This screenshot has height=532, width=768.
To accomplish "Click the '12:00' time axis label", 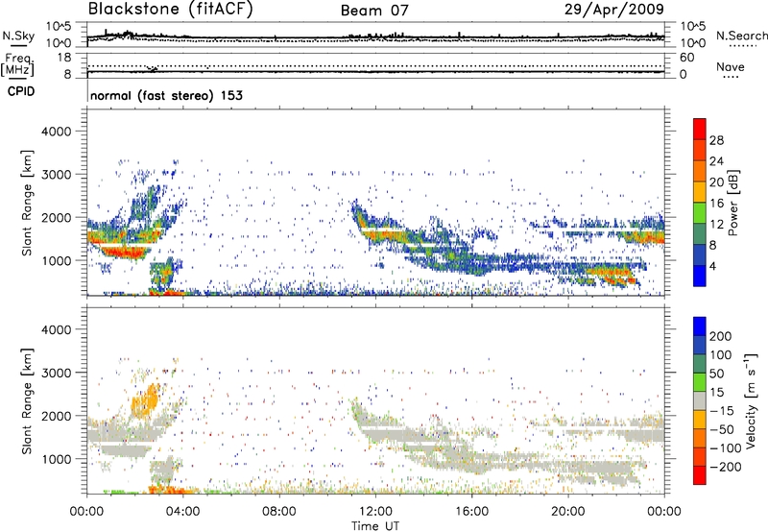I will pyautogui.click(x=375, y=512).
